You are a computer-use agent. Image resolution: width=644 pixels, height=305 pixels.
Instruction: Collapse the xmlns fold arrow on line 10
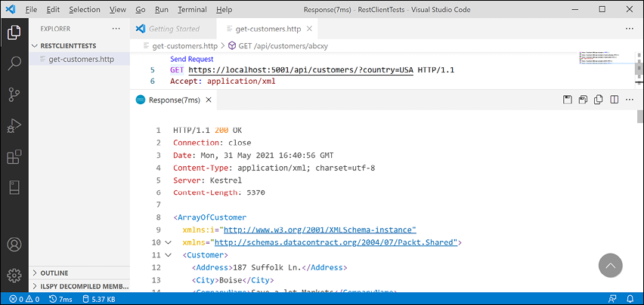click(x=167, y=243)
